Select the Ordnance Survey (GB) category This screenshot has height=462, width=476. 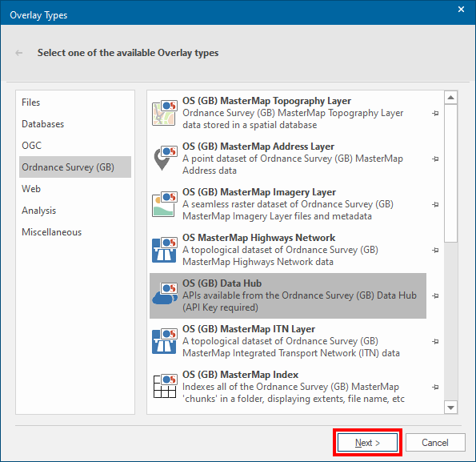[75, 167]
